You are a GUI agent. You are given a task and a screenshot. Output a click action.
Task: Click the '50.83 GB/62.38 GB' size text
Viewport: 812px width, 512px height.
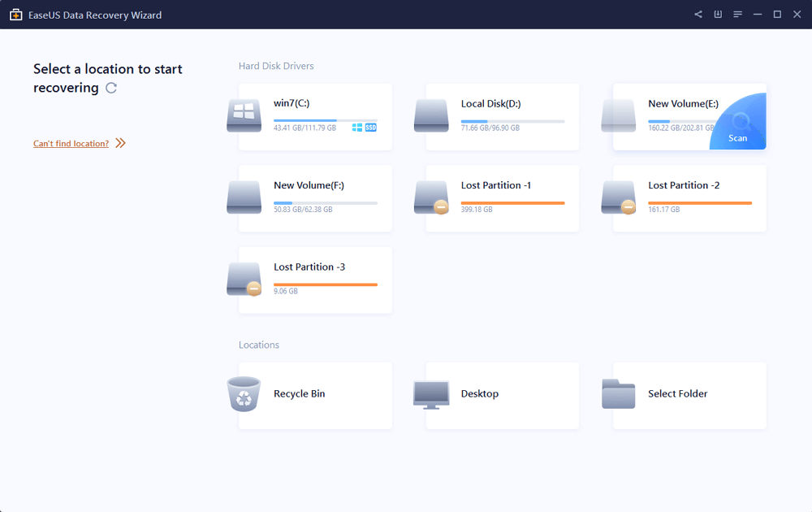(303, 210)
